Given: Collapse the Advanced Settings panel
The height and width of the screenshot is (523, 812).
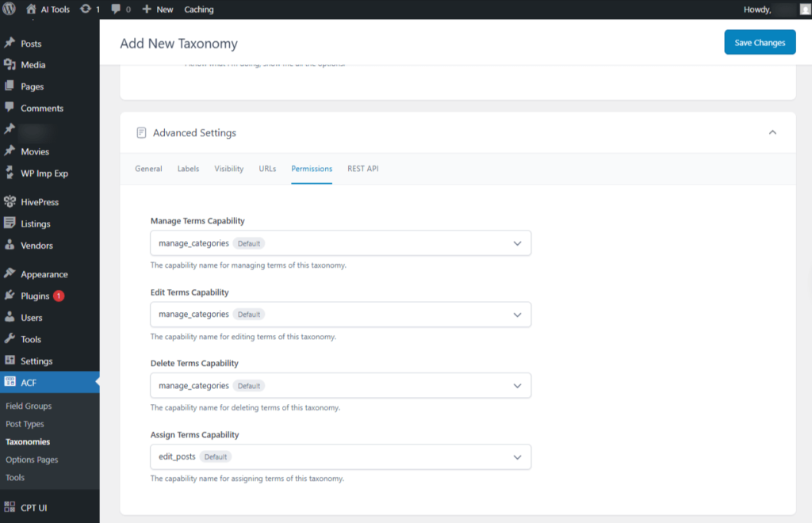Looking at the screenshot, I should [772, 133].
